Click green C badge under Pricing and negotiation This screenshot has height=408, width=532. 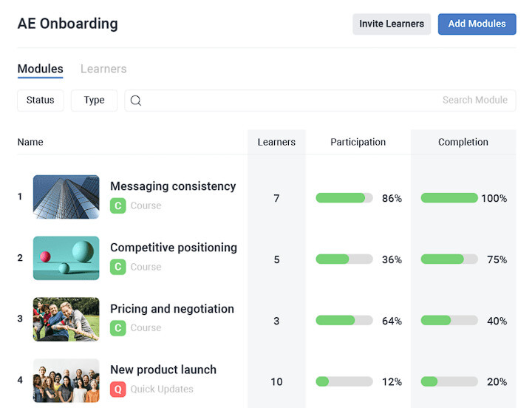coord(117,327)
